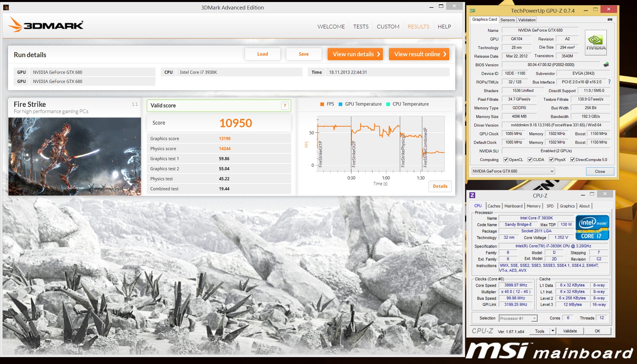637x364 pixels.
Task: Close the CPU-Z window with the X
Action: pyautogui.click(x=604, y=194)
